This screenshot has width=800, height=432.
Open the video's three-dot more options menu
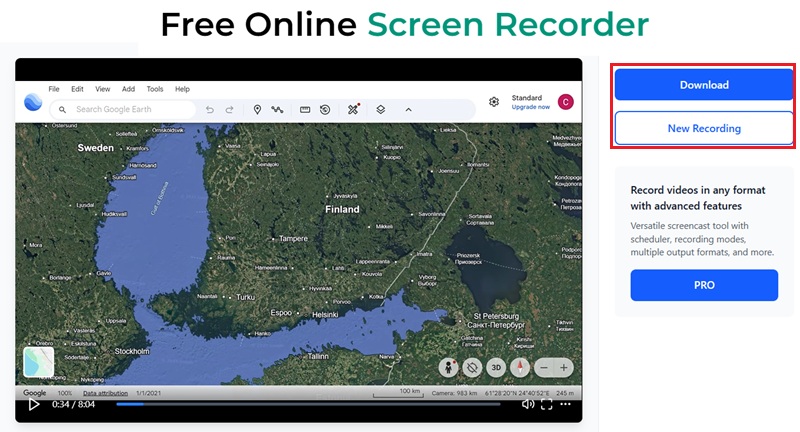click(x=566, y=404)
